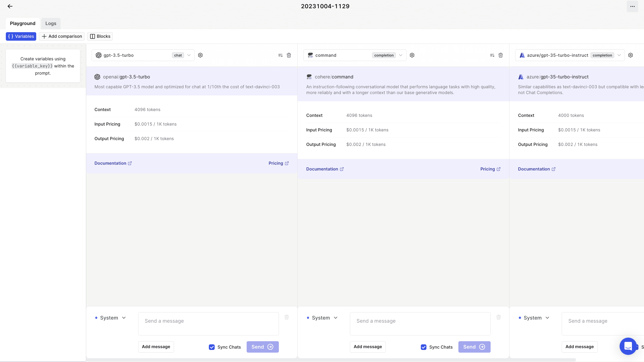Open Documentation link for azure/gpt-35-turbo-instruct
The height and width of the screenshot is (362, 644).
tap(536, 169)
